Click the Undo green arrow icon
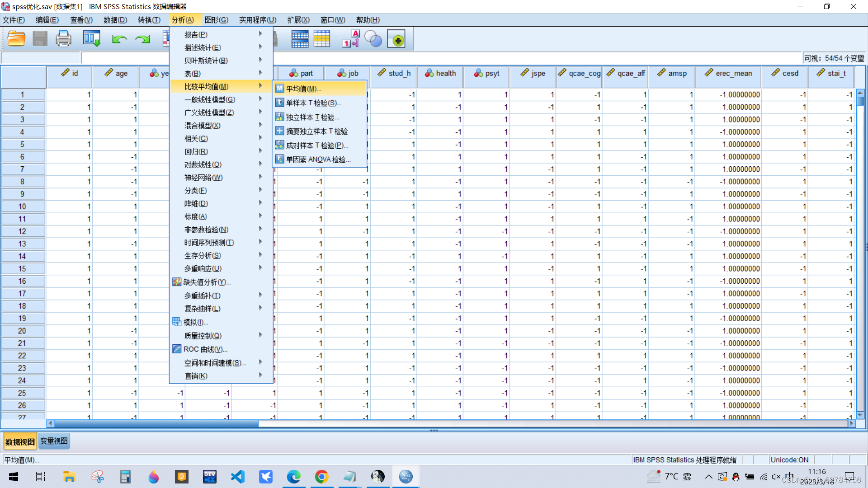 119,39
